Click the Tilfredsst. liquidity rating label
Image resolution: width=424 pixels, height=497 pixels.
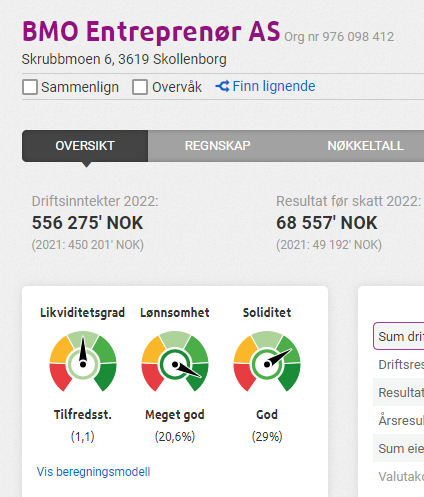(83, 415)
